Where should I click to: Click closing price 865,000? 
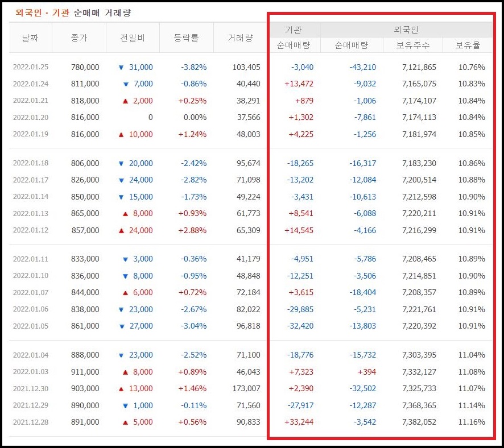pyautogui.click(x=85, y=213)
